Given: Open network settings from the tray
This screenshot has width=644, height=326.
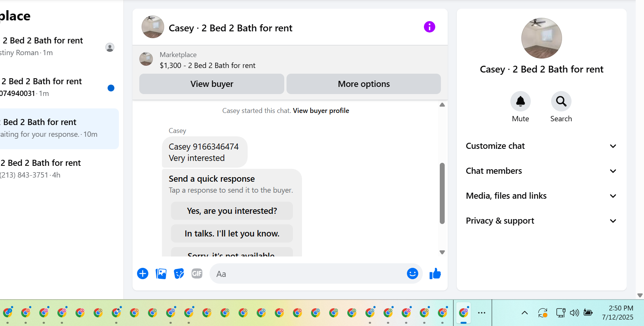Looking at the screenshot, I should 561,313.
